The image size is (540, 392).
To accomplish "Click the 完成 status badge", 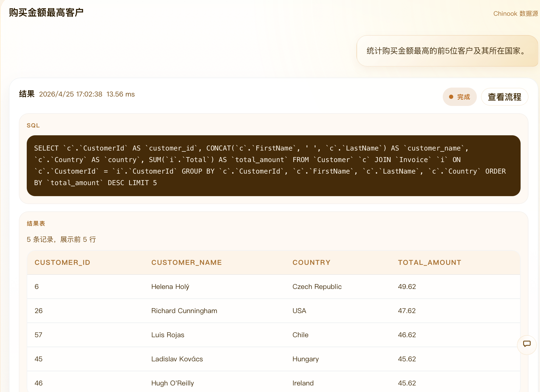I will tap(460, 97).
